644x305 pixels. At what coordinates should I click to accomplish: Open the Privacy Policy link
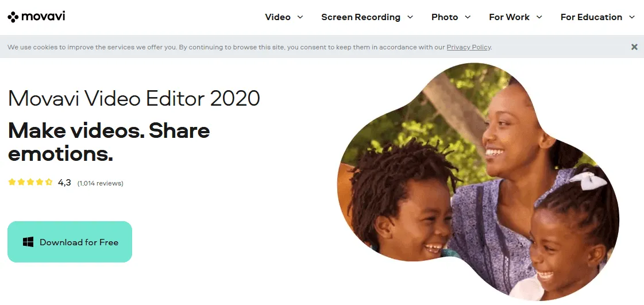(x=469, y=47)
